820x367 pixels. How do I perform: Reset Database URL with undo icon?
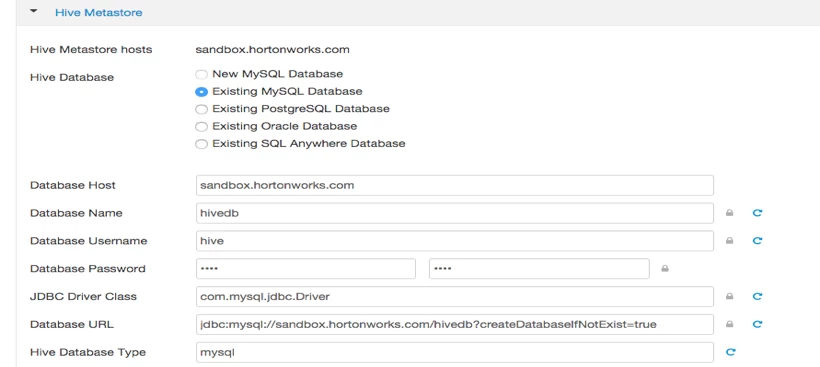tap(757, 324)
